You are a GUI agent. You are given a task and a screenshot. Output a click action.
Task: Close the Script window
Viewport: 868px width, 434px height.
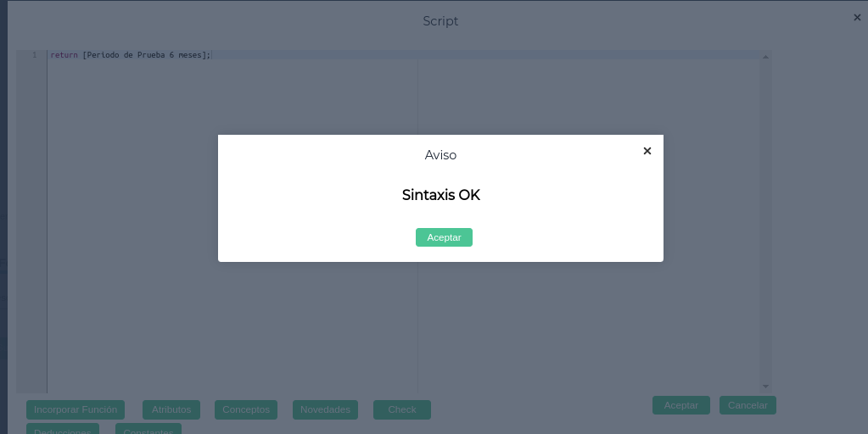(857, 17)
